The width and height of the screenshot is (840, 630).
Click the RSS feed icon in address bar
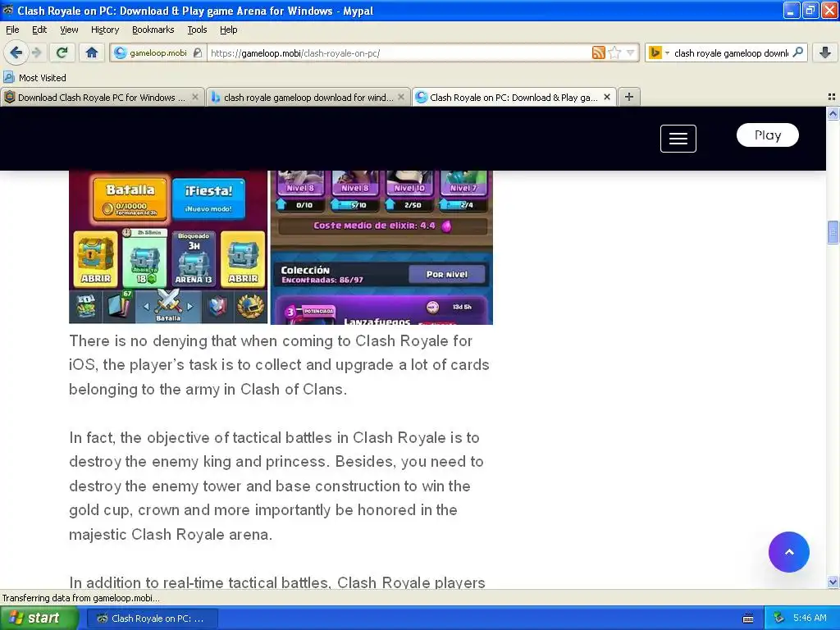(598, 52)
